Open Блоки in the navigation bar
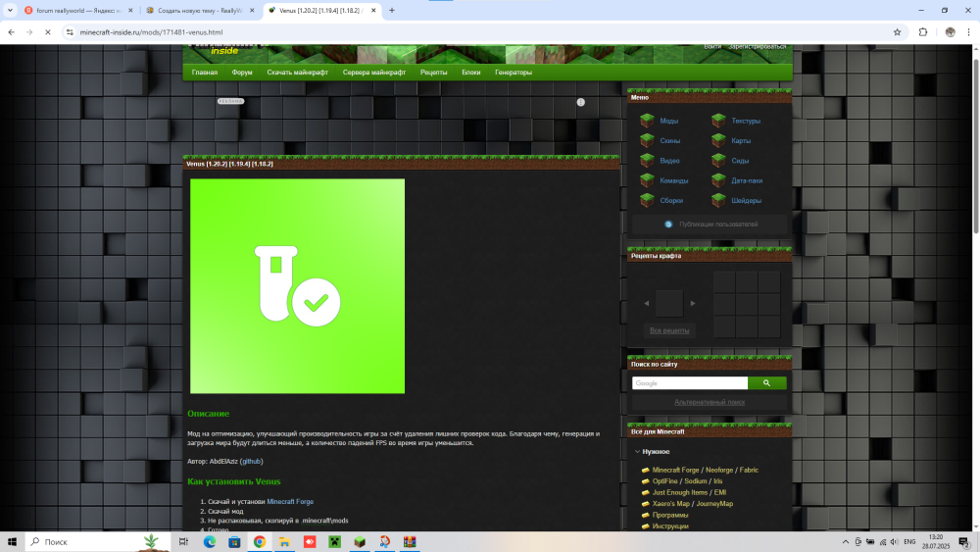This screenshot has height=552, width=980. pos(470,73)
